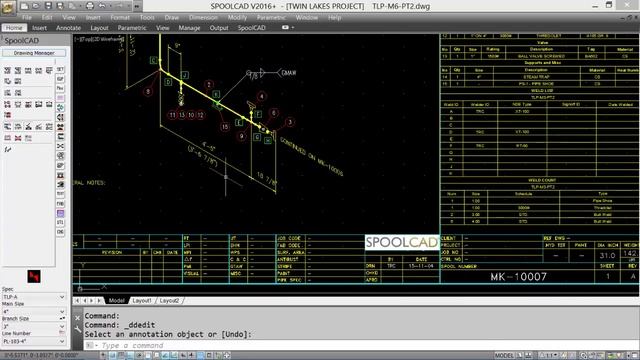Click the wrench customize icon beside command line
Image resolution: width=640 pixels, height=360 pixels.
[78, 328]
